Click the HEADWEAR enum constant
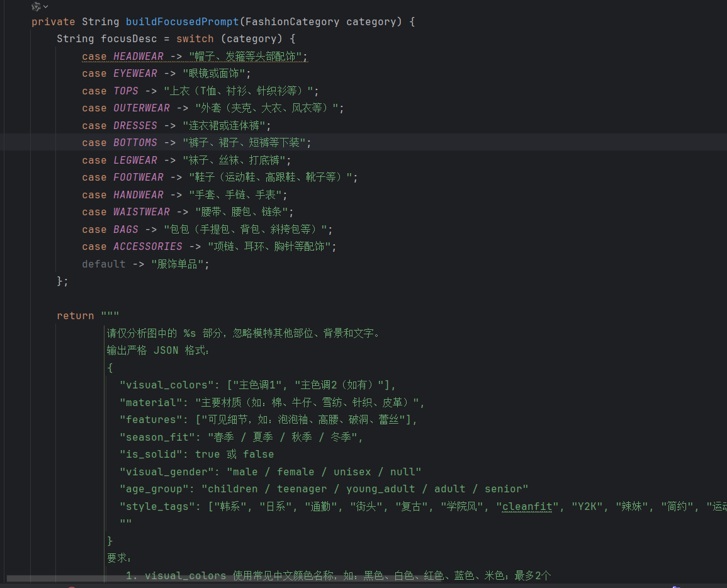 (138, 56)
